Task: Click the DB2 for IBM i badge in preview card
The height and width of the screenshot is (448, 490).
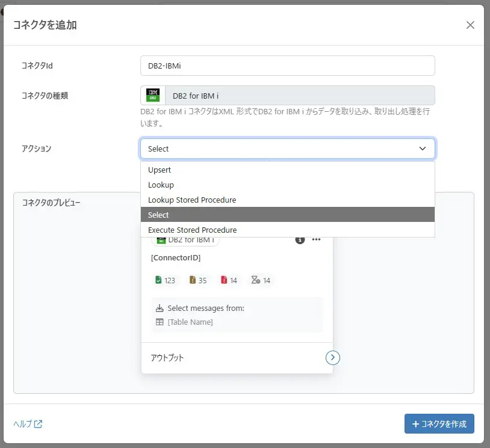Action: (185, 241)
